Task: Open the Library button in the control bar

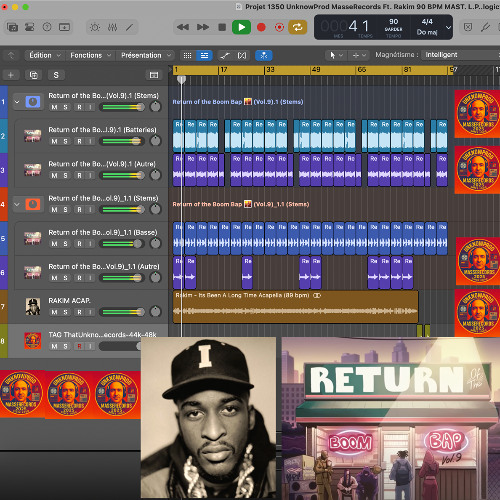Action: point(12,27)
